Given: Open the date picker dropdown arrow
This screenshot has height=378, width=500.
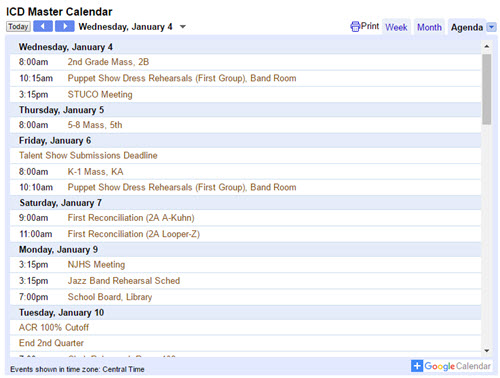Looking at the screenshot, I should (x=183, y=27).
